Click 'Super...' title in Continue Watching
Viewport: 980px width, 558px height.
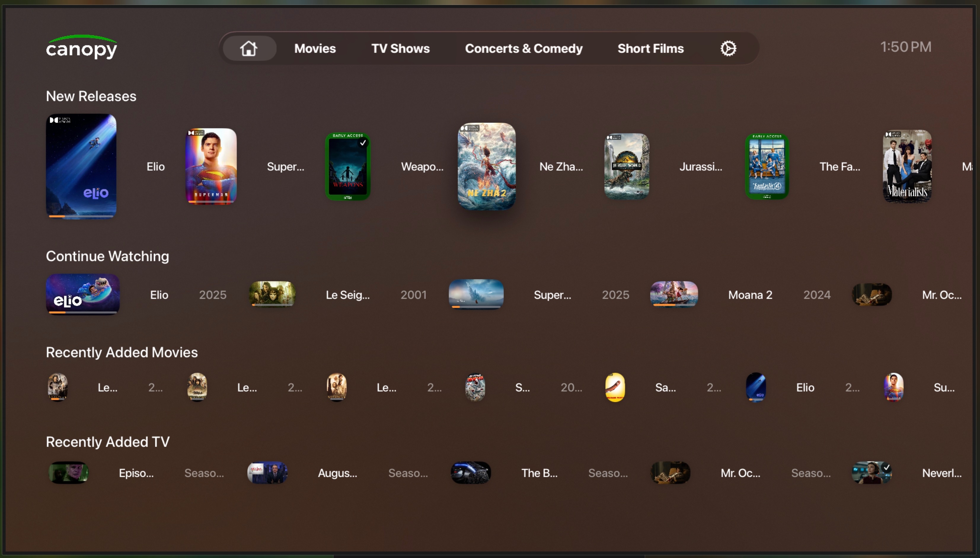tap(552, 295)
